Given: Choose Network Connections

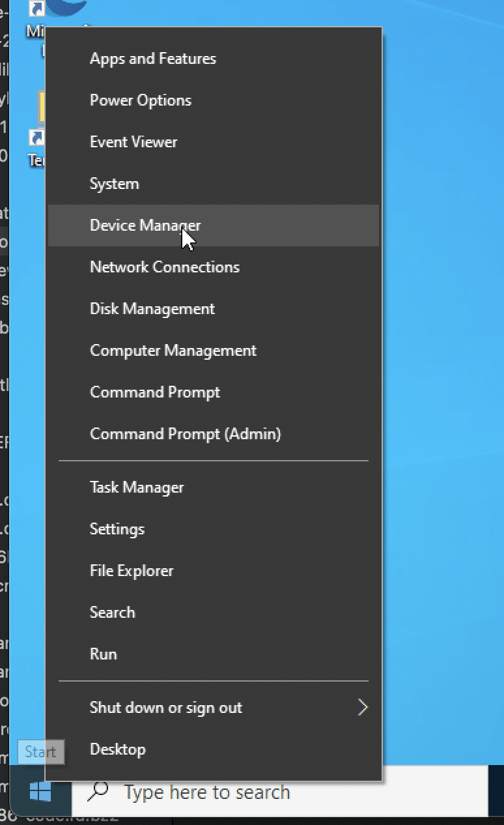Looking at the screenshot, I should tap(214, 267).
